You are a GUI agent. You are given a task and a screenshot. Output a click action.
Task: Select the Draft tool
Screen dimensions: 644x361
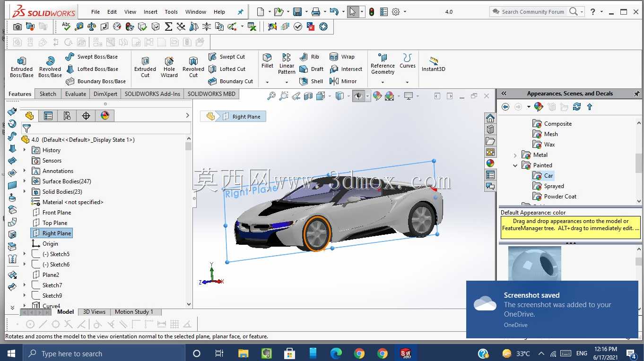click(312, 69)
